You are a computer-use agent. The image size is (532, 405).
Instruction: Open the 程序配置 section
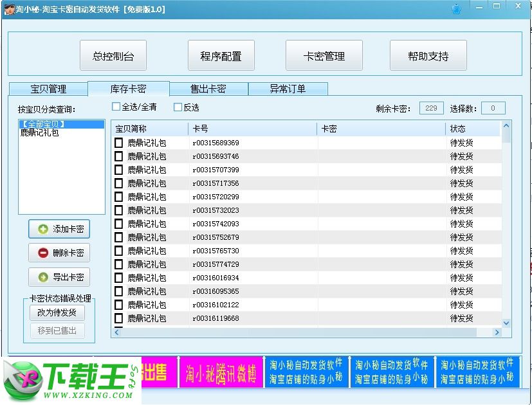[221, 55]
